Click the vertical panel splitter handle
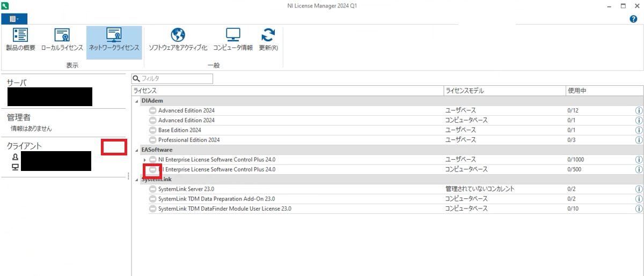 click(x=128, y=176)
